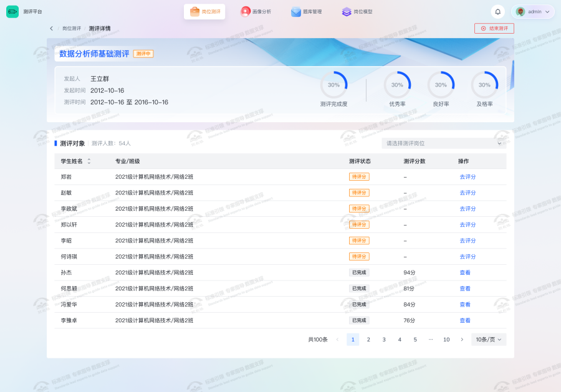Expand the 请选择测评岗位 dropdown
This screenshot has width=561, height=392.
(x=444, y=143)
